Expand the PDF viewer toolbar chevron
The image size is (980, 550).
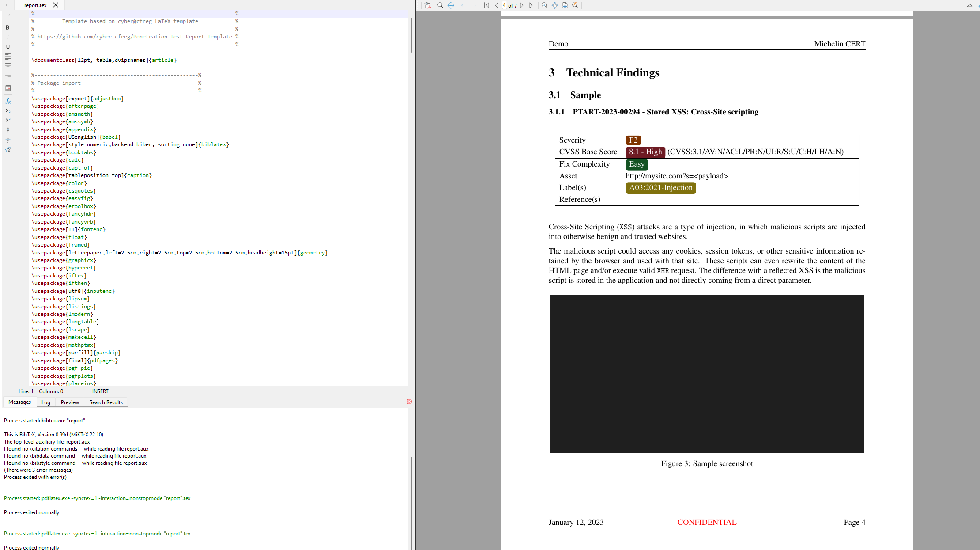(x=969, y=5)
